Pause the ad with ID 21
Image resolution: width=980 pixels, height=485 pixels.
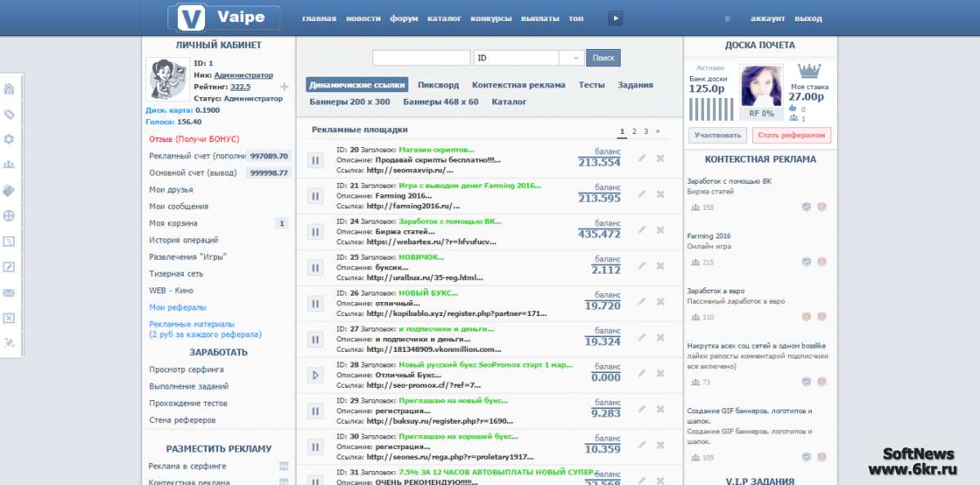pyautogui.click(x=315, y=197)
